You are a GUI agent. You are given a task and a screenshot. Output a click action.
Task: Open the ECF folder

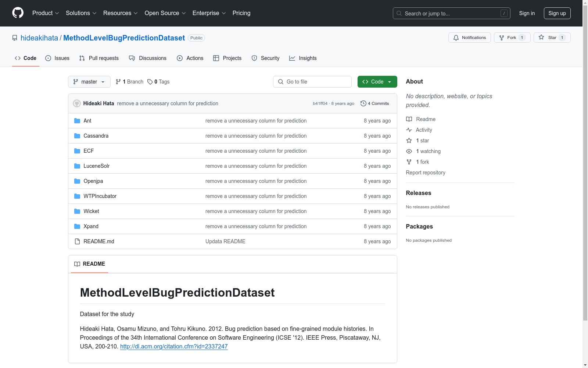tap(89, 151)
